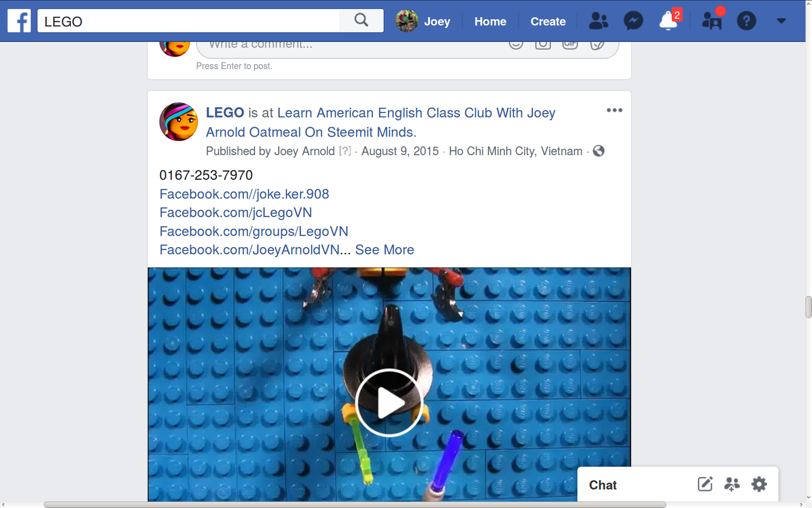The image size is (812, 508).
Task: Open the post options three-dot menu
Action: pyautogui.click(x=614, y=110)
